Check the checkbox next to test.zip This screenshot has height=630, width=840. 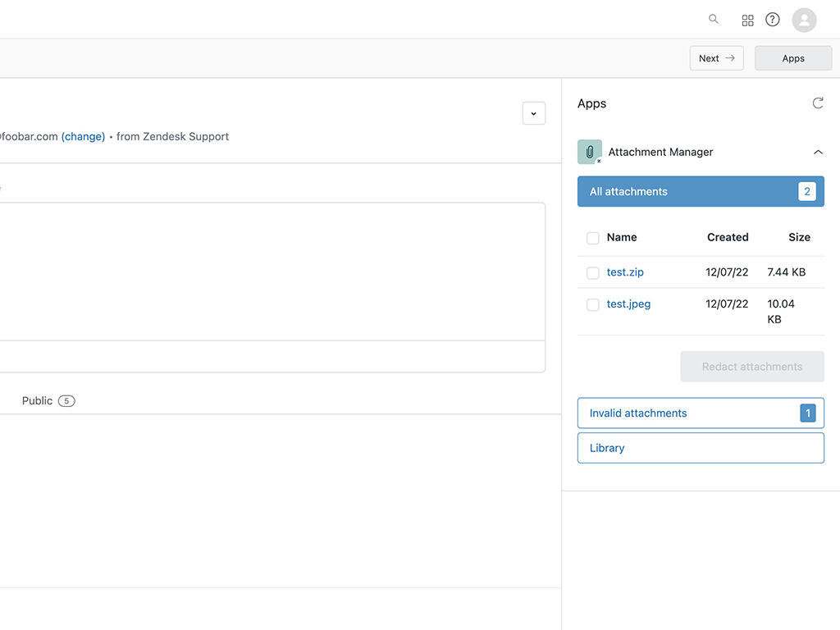[592, 272]
